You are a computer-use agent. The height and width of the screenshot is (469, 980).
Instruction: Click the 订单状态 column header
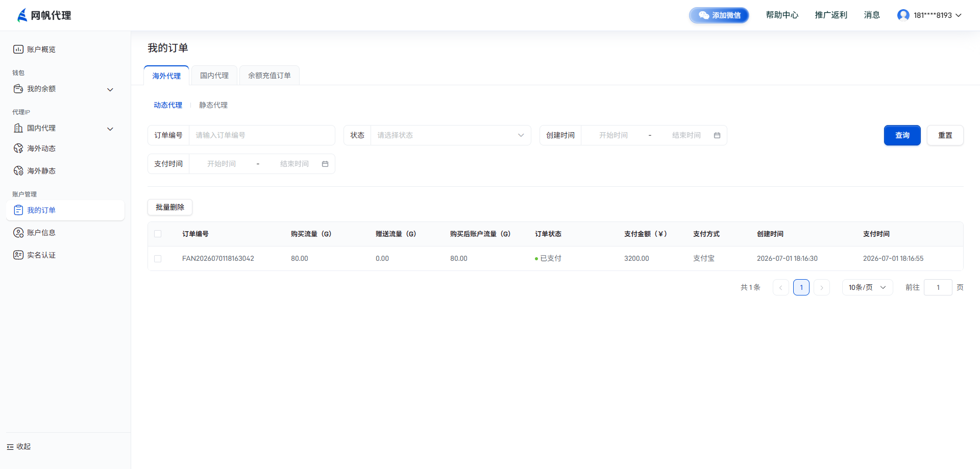tap(548, 234)
